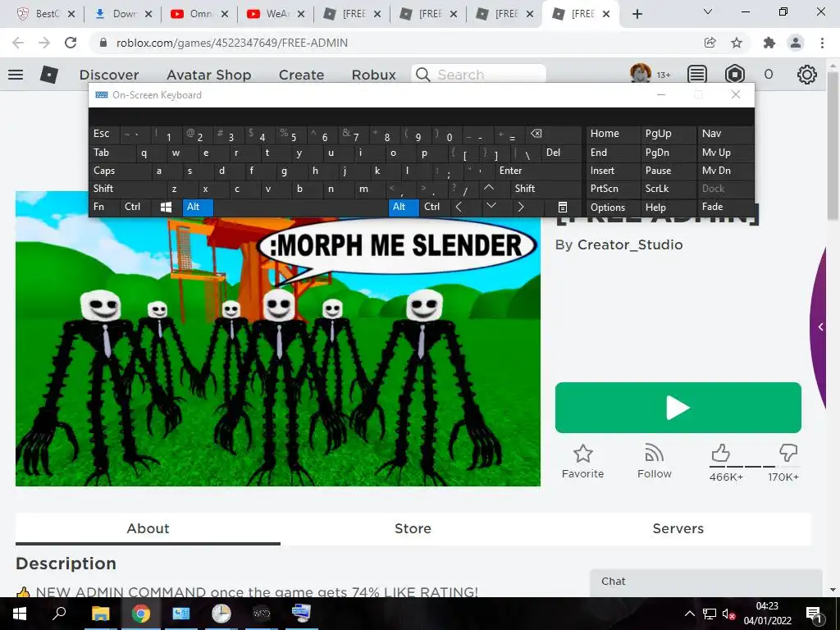Open the Create navigation item
The width and height of the screenshot is (840, 630).
[302, 75]
